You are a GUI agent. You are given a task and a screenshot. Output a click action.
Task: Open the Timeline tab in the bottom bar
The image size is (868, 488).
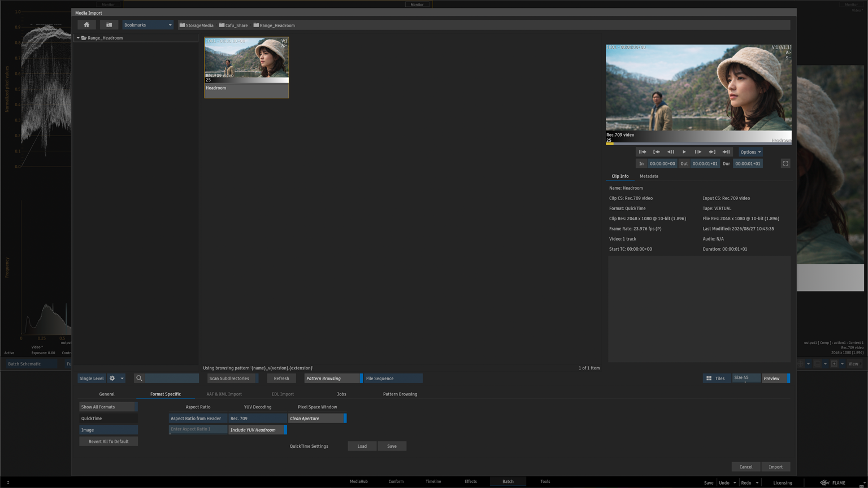pyautogui.click(x=433, y=482)
